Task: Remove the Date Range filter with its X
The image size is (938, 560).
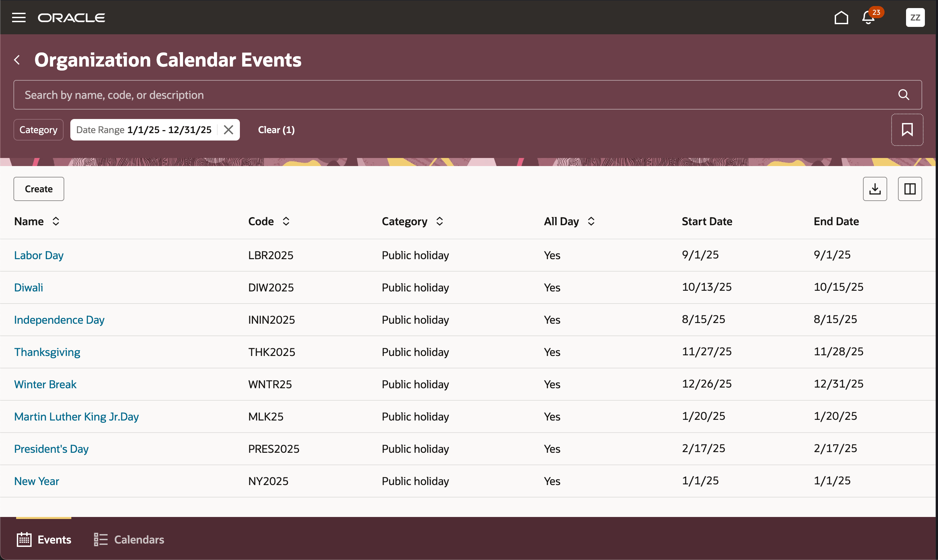Action: [228, 129]
